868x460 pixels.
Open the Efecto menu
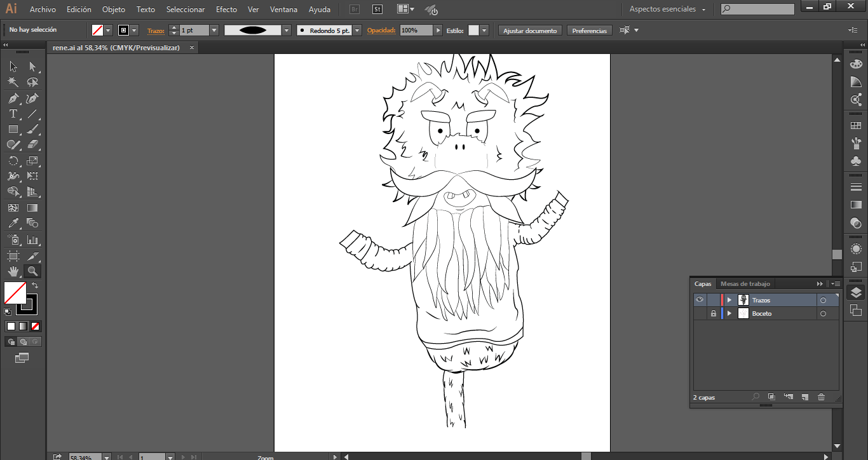pyautogui.click(x=226, y=10)
